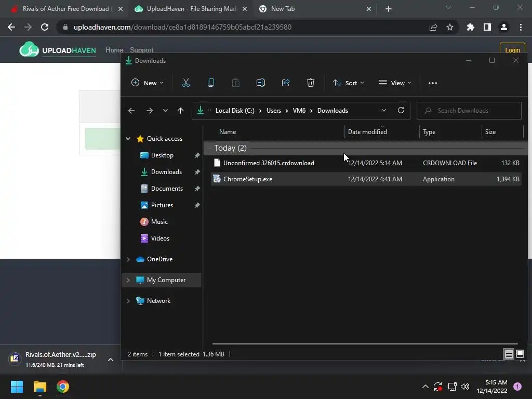
Task: Collapse the Quick access tree node
Action: tap(128, 138)
